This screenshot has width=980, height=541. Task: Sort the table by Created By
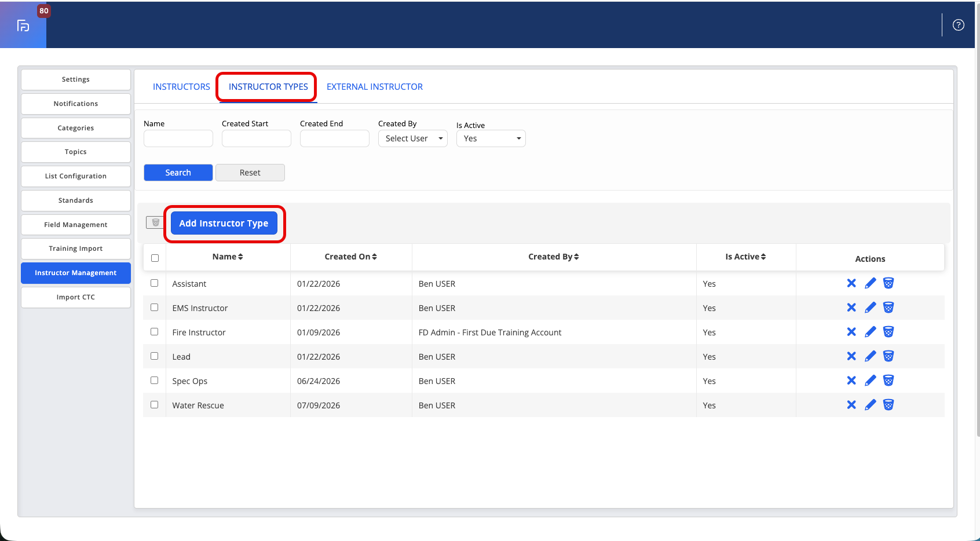pyautogui.click(x=554, y=257)
